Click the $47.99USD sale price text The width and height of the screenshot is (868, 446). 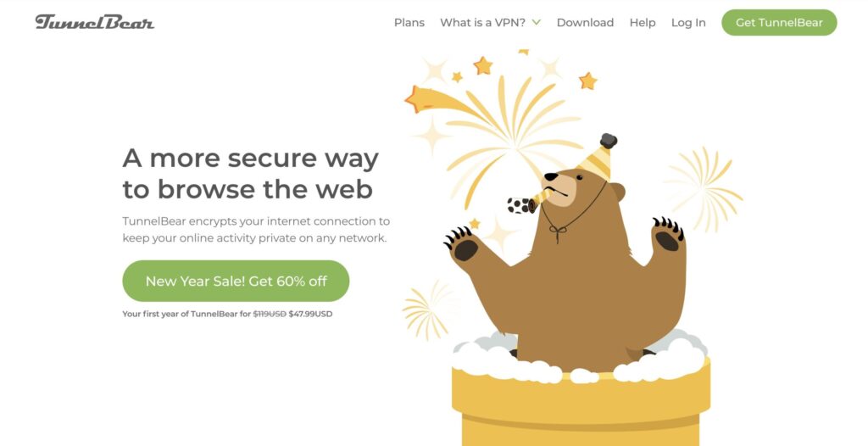click(310, 314)
